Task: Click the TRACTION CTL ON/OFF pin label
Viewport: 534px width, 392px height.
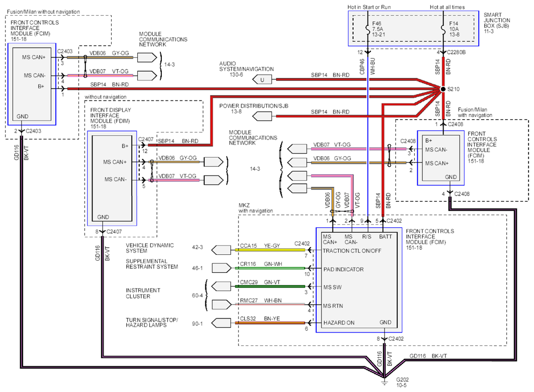Action: (x=352, y=251)
